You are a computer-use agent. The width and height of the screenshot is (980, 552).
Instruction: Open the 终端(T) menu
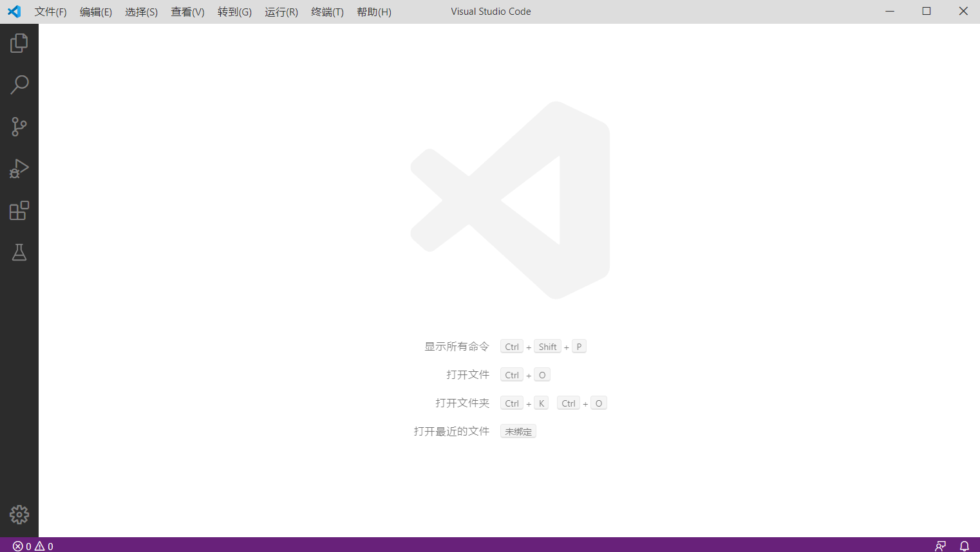pos(327,12)
